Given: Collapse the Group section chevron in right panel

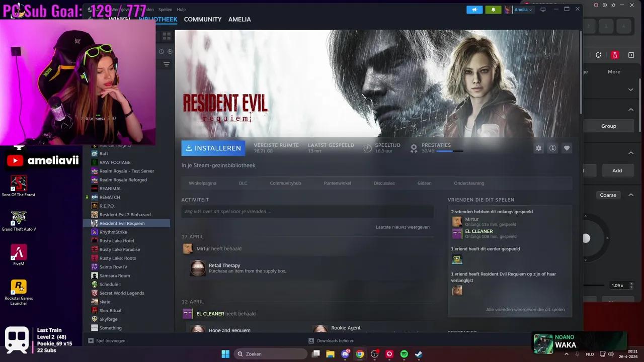Looking at the screenshot, I should (x=631, y=109).
